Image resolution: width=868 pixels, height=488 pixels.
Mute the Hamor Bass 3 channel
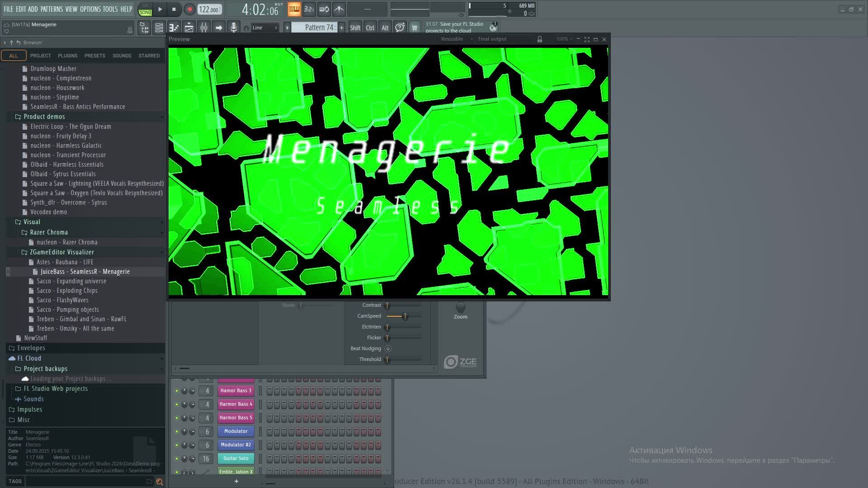coord(177,391)
